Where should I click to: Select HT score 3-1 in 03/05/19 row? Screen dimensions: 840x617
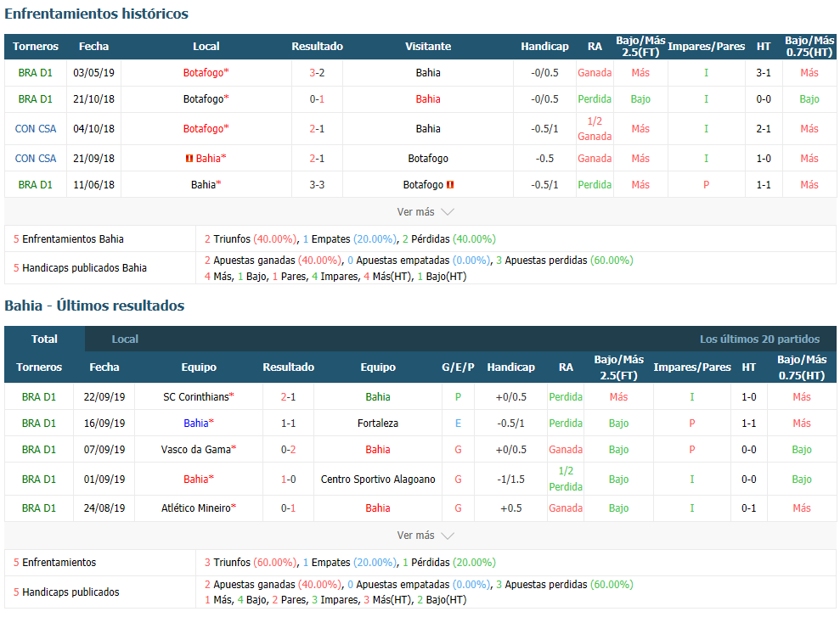pyautogui.click(x=764, y=73)
